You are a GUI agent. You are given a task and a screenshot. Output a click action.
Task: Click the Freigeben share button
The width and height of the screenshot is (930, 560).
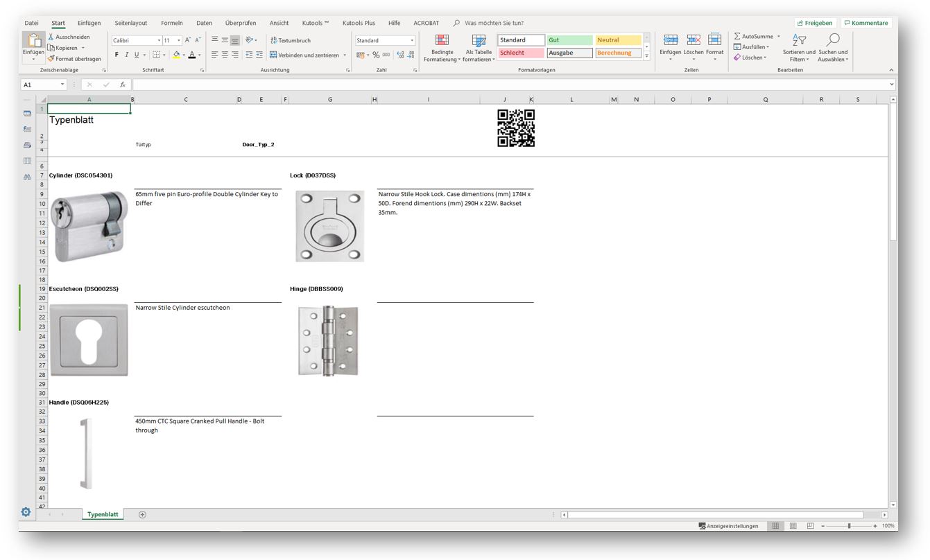tap(815, 23)
